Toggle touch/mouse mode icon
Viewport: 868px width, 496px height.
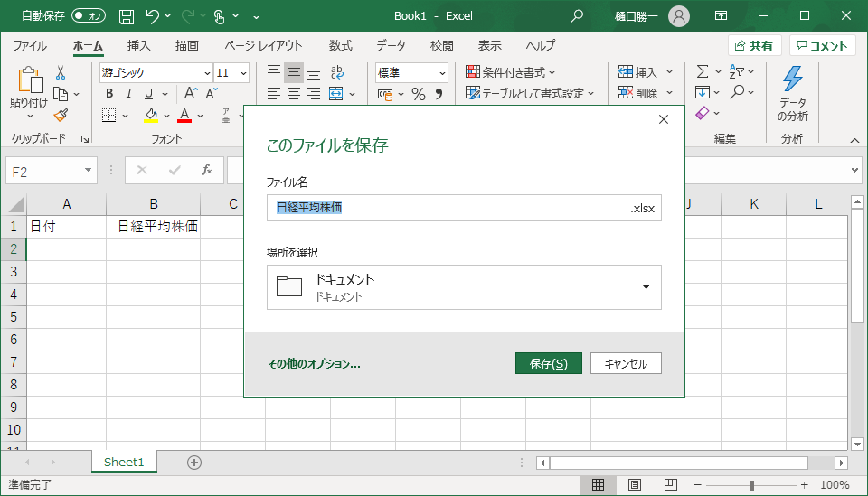pos(220,16)
